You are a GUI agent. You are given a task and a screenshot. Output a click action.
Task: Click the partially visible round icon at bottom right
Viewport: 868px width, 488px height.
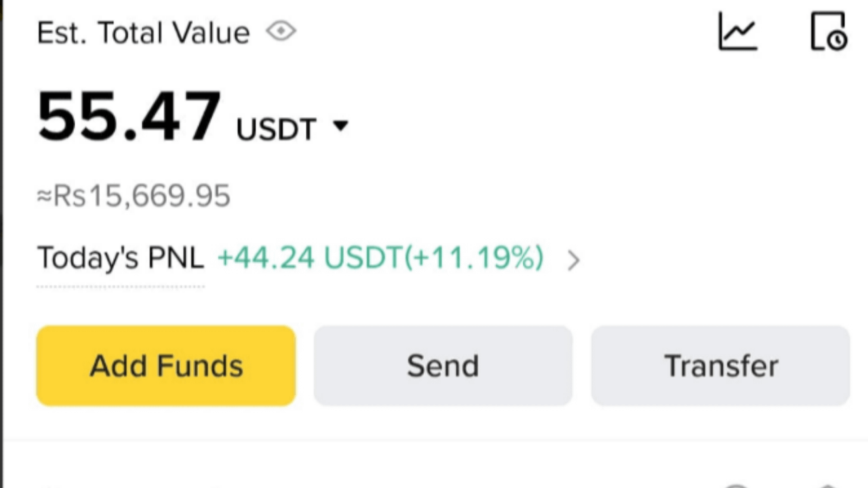[x=736, y=485]
